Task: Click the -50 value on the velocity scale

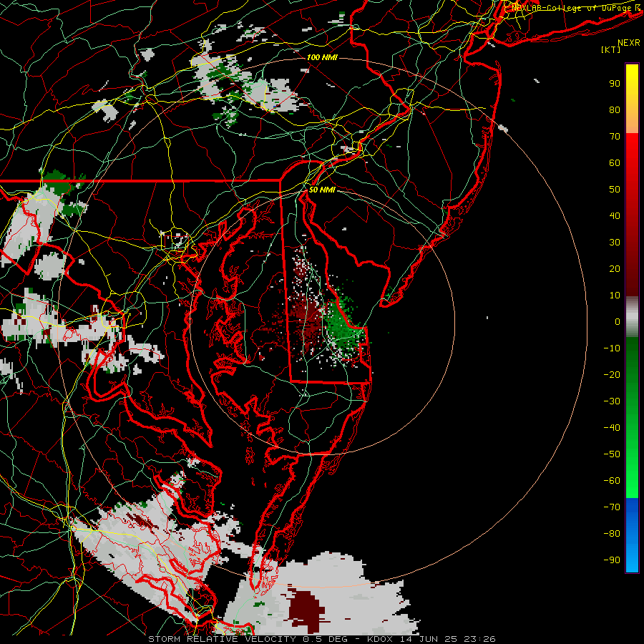Action: pos(612,454)
